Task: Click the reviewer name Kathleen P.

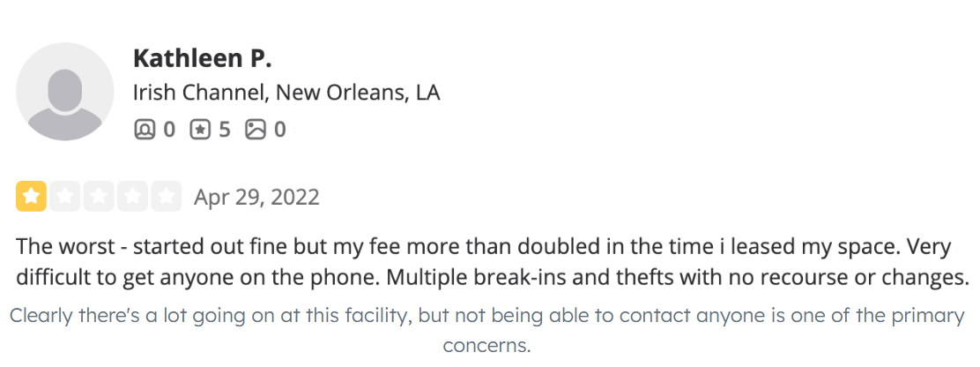Action: pyautogui.click(x=203, y=58)
